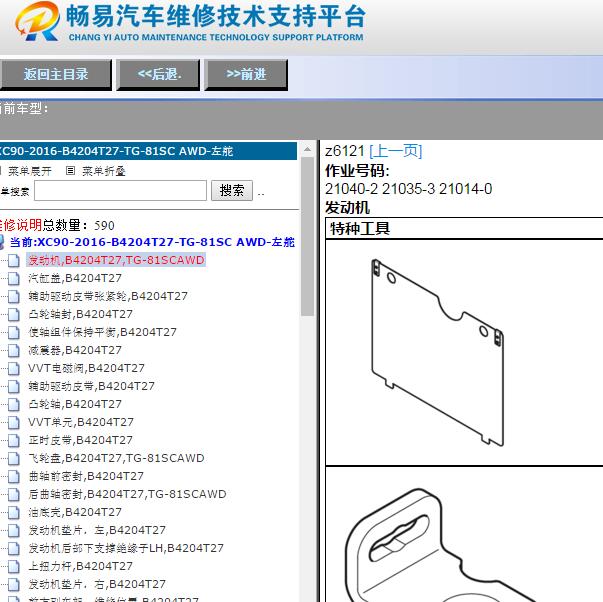Open 使轴组件保持平衡,B4204T27 entry
This screenshot has width=603, height=602.
(102, 332)
